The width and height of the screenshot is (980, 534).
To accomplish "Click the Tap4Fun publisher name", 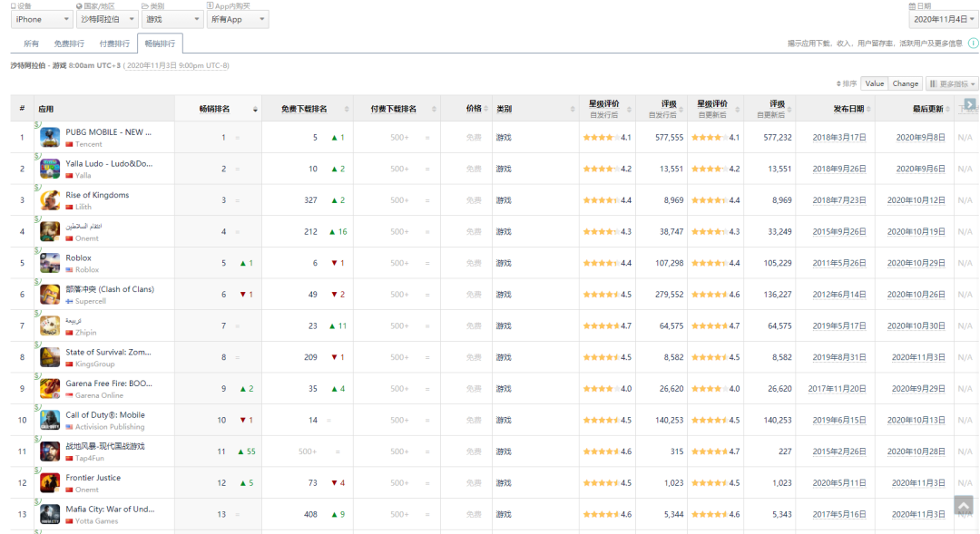I will coord(89,459).
